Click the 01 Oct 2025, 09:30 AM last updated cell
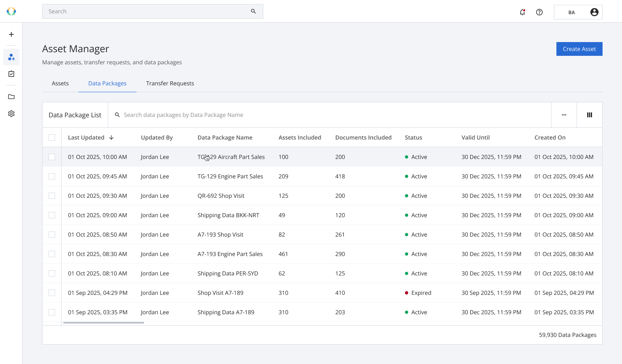This screenshot has width=622, height=364. point(97,196)
